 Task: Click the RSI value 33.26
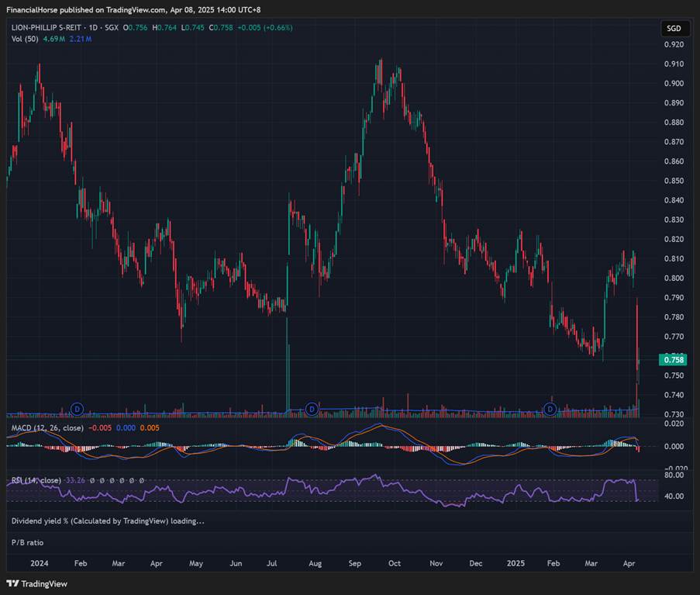(75, 480)
